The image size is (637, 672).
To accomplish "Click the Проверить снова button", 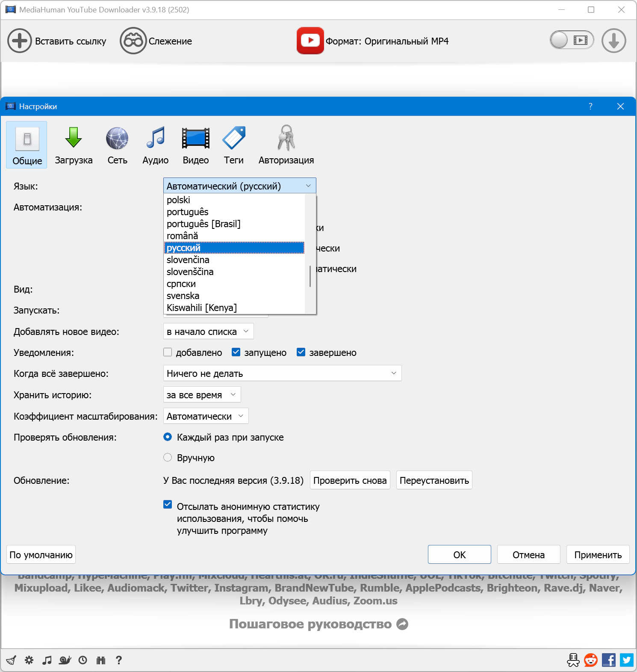I will coord(350,480).
